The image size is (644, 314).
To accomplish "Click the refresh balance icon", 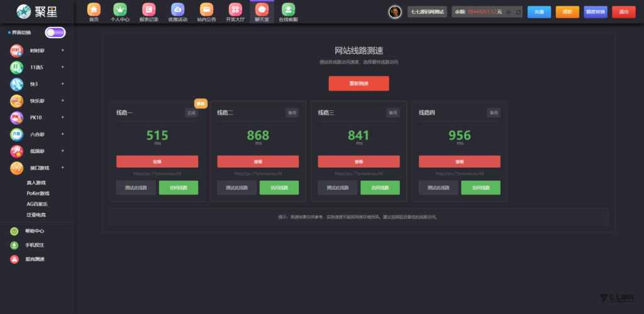I will tap(518, 12).
